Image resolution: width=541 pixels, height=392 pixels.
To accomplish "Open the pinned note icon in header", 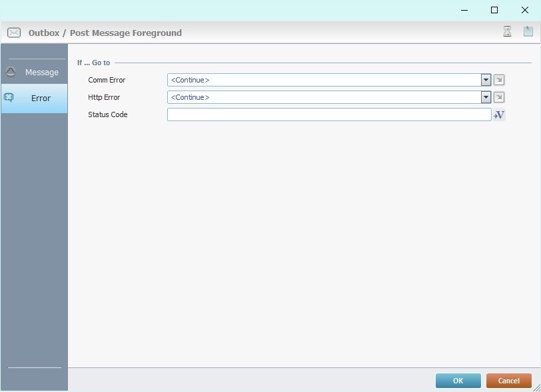I will [x=528, y=32].
